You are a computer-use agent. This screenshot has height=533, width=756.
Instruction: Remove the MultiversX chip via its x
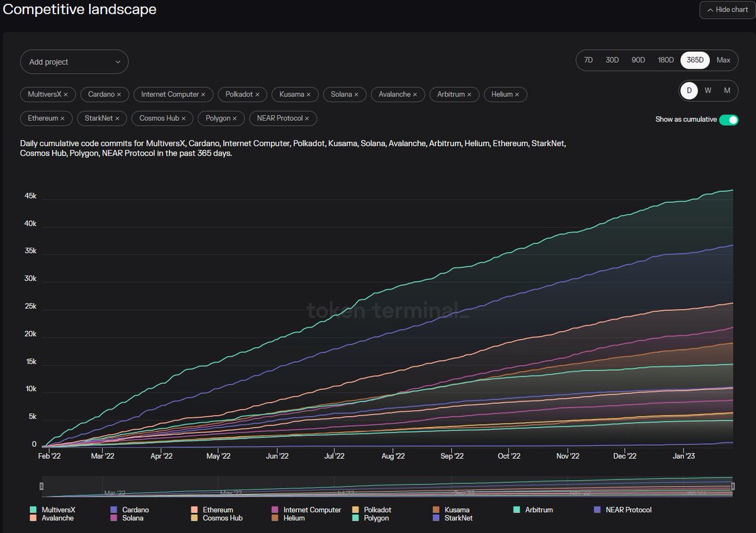pyautogui.click(x=66, y=95)
